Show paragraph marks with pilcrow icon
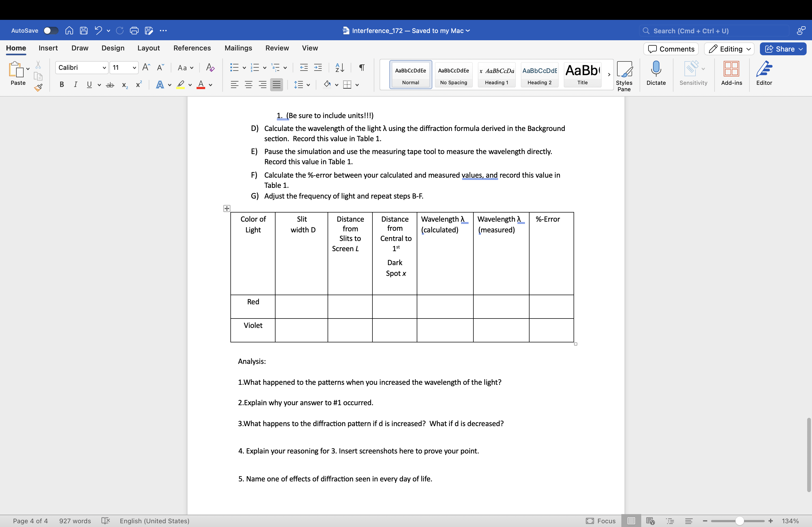 362,68
